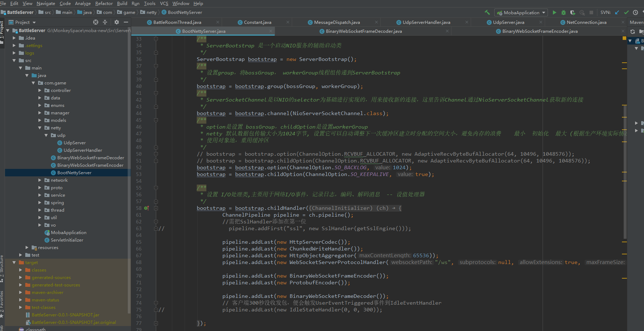Switch to the UdpServerHandler.java tab
The width and height of the screenshot is (644, 331).
point(426,22)
